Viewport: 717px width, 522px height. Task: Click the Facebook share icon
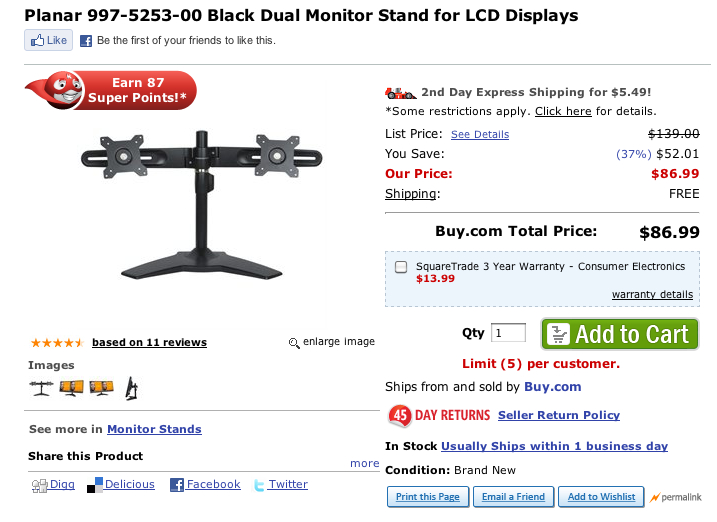click(x=176, y=485)
